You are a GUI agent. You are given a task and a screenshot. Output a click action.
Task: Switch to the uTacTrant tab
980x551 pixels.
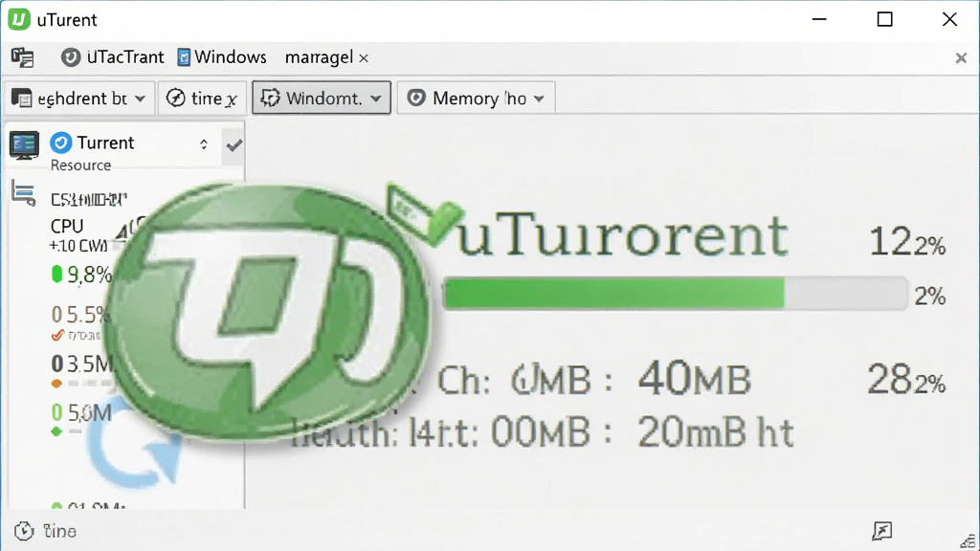(x=113, y=57)
